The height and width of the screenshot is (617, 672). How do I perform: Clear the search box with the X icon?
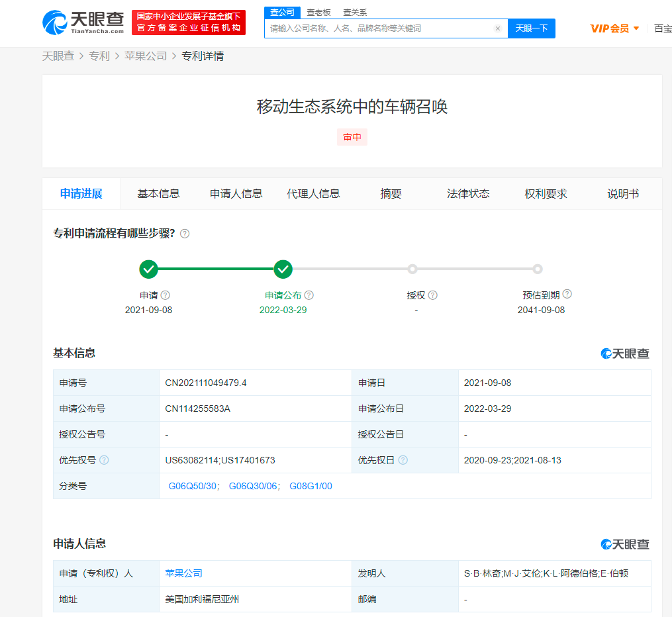[497, 28]
